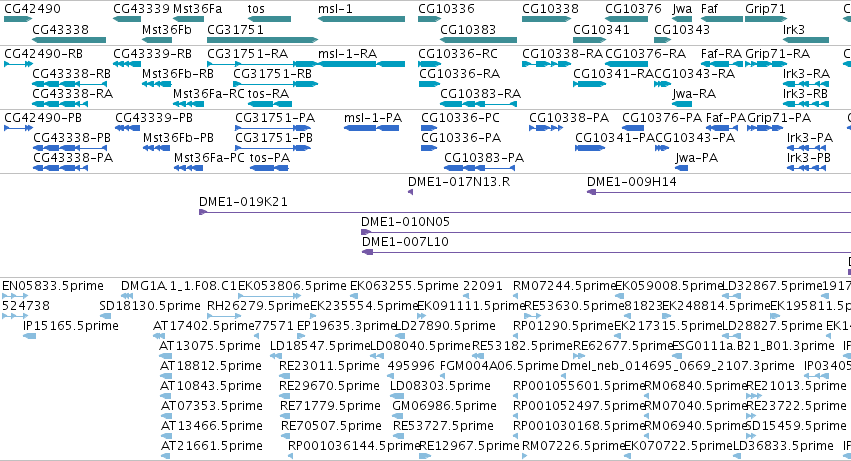Select the msl-1-RA transcript glyph
The height and width of the screenshot is (461, 851).
point(361,64)
